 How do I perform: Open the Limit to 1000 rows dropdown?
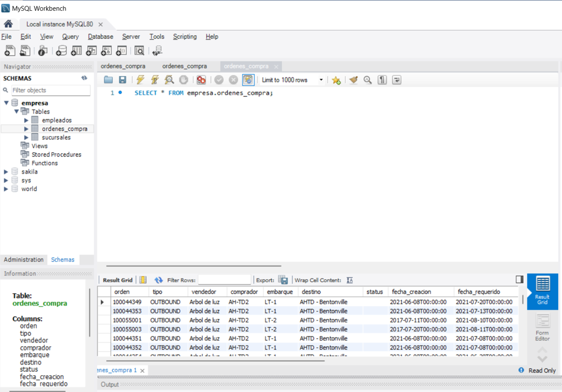292,80
